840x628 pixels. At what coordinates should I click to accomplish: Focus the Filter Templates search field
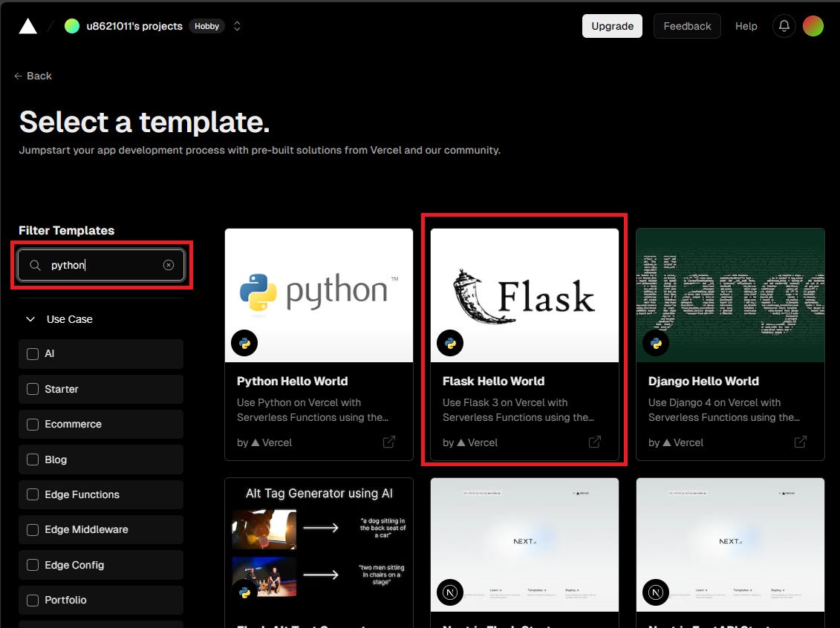pos(101,265)
